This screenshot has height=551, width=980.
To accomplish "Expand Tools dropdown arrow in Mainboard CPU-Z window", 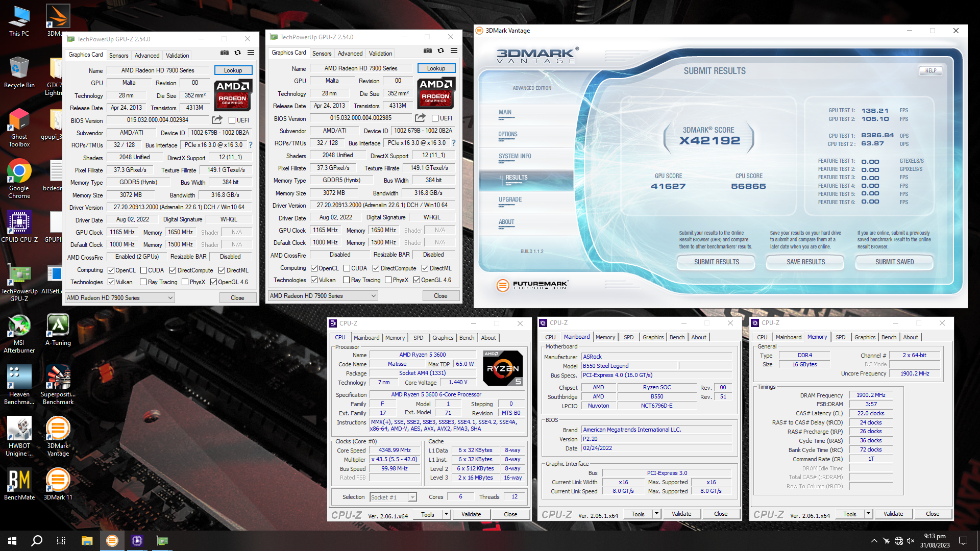I will click(x=657, y=514).
